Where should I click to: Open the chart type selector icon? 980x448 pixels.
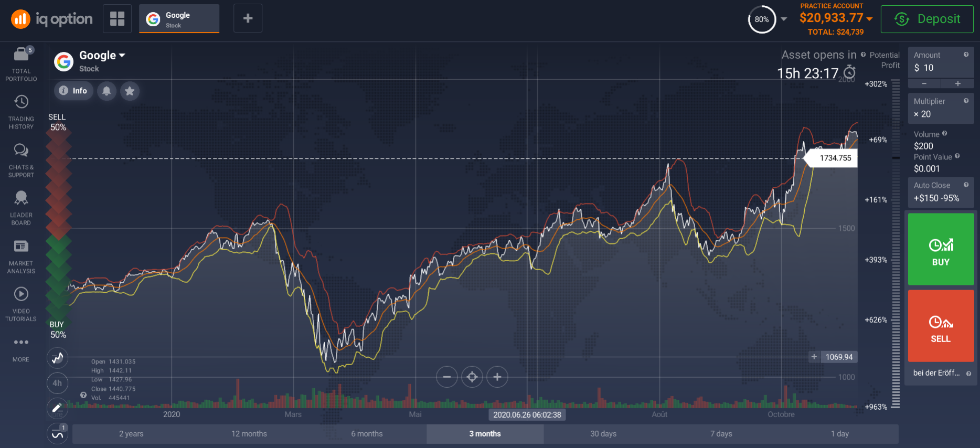click(57, 358)
